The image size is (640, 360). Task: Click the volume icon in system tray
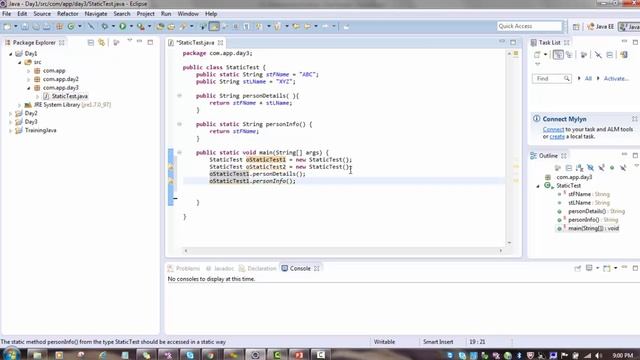coord(598,356)
